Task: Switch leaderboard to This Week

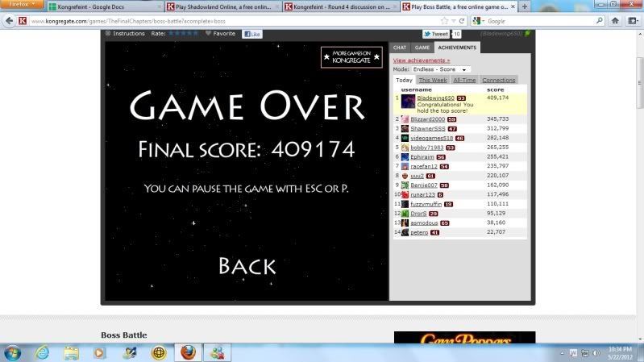Action: pos(433,80)
